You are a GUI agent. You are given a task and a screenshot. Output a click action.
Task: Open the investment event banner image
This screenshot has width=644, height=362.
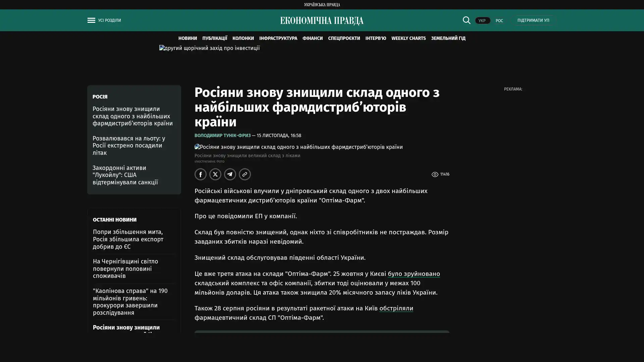209,48
